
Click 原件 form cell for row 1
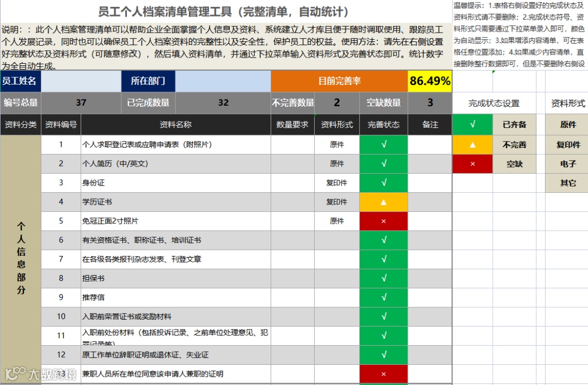click(337, 145)
